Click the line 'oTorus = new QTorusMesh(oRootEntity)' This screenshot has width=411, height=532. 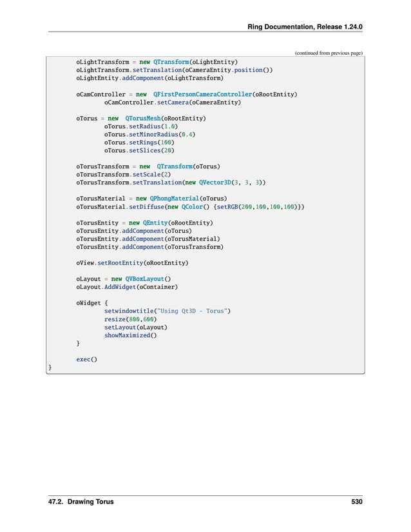point(141,119)
